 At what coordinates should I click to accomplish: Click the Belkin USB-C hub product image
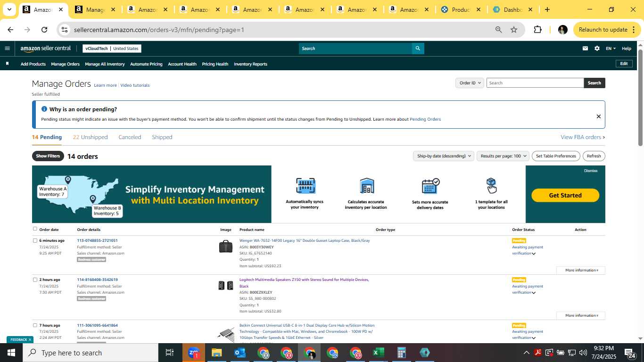pos(226,334)
